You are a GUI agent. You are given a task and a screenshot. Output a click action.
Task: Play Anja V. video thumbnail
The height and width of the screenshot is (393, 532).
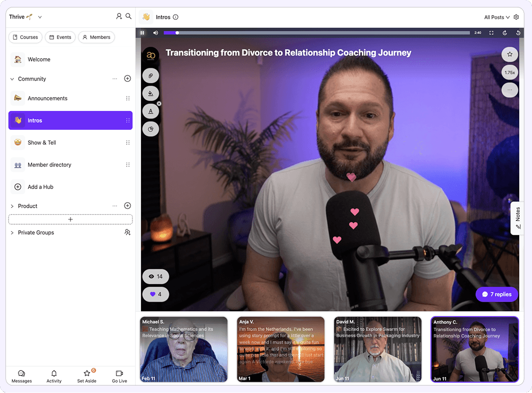[x=280, y=350]
